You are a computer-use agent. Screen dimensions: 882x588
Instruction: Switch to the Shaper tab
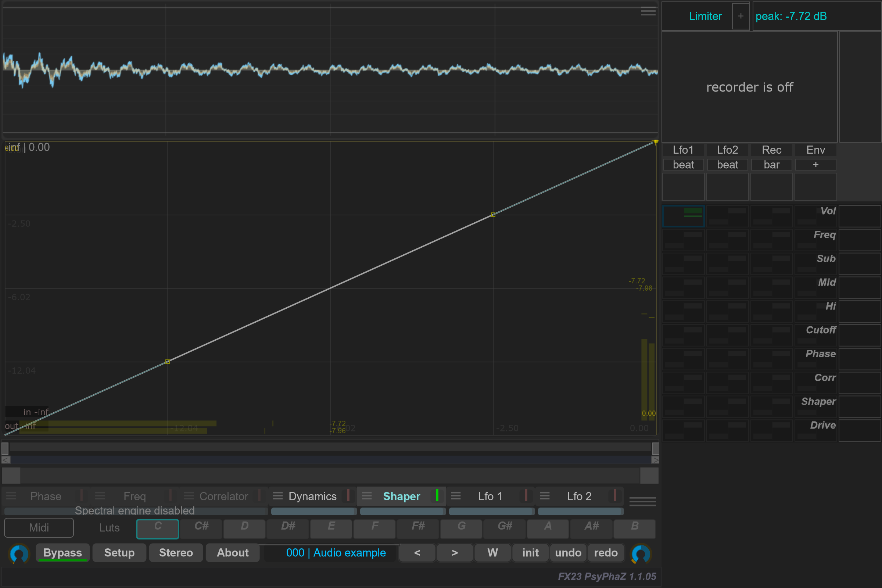click(x=401, y=496)
